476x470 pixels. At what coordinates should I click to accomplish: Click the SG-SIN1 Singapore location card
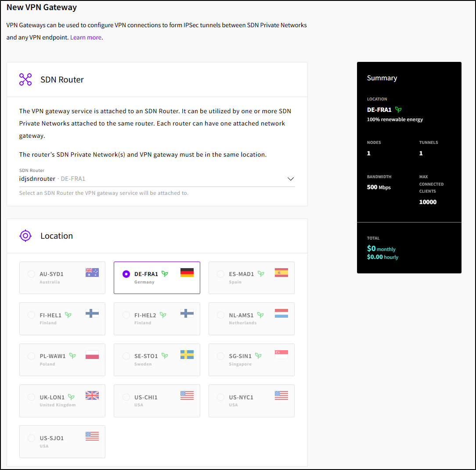pyautogui.click(x=251, y=360)
